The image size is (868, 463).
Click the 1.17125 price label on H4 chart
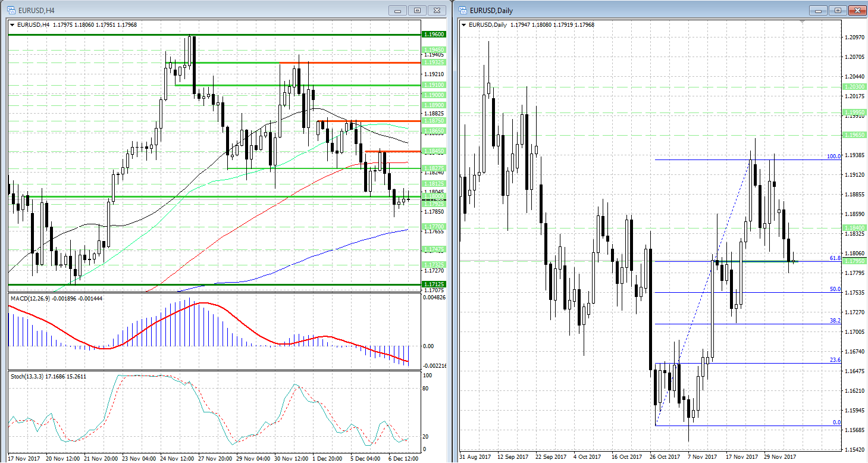(x=433, y=284)
